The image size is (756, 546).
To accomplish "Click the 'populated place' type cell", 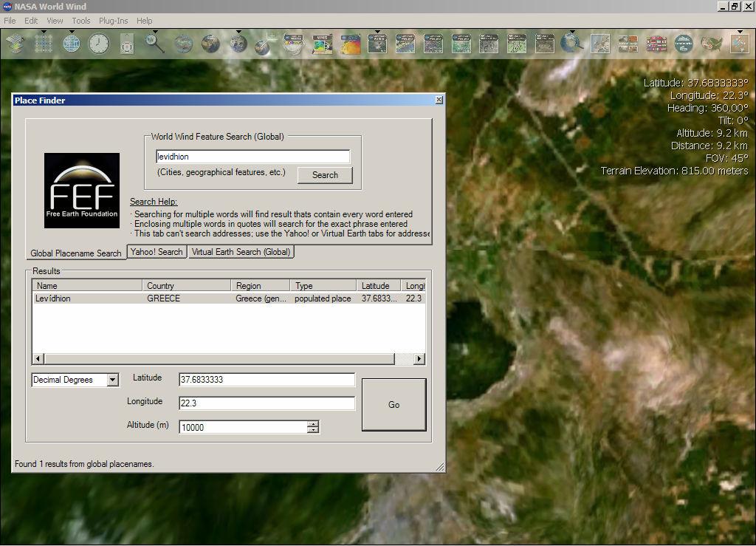I will pyautogui.click(x=323, y=298).
